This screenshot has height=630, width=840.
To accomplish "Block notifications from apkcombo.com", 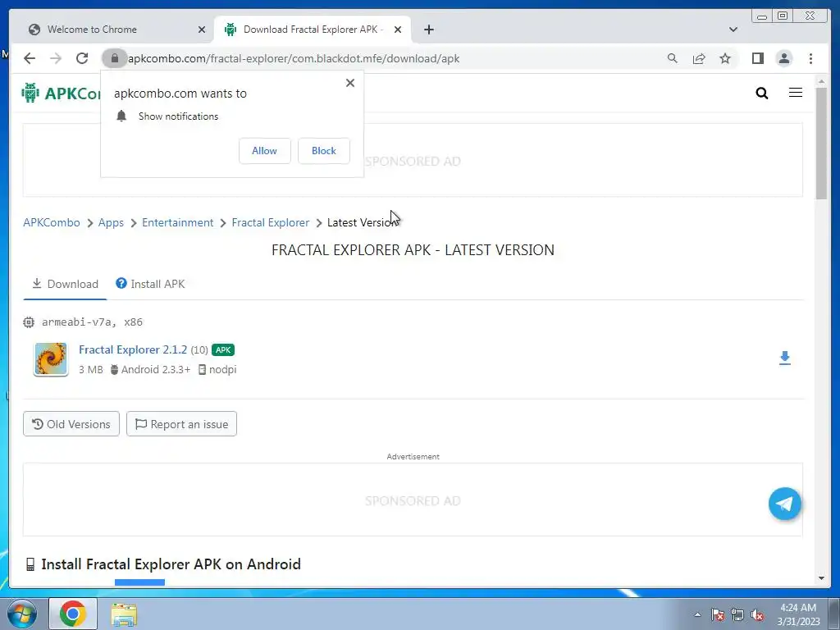I will coord(324,151).
